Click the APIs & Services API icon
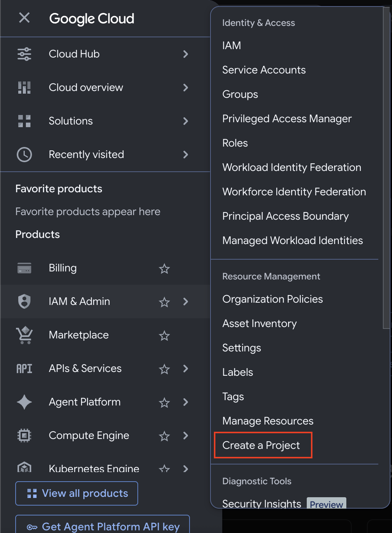Screen dimensions: 392x533 (x=24, y=369)
